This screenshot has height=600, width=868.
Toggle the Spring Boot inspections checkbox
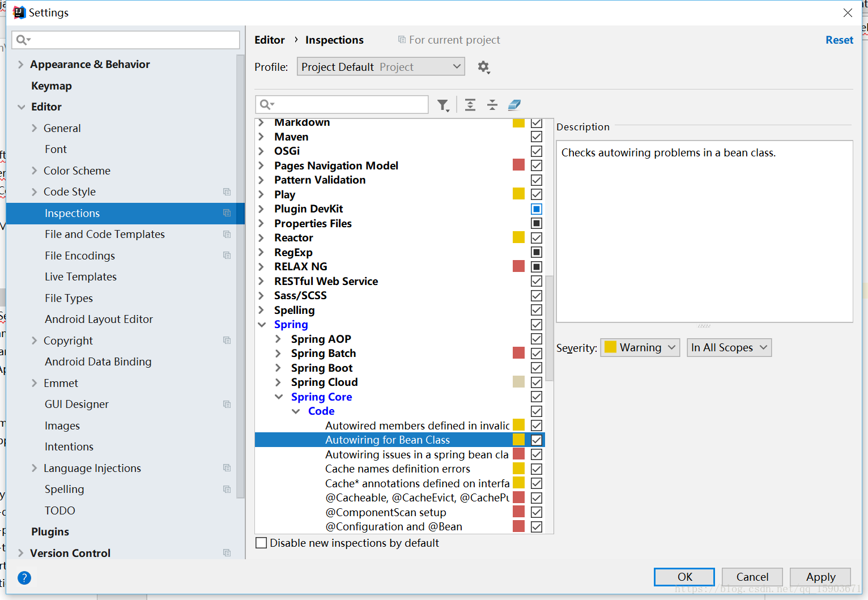click(537, 368)
